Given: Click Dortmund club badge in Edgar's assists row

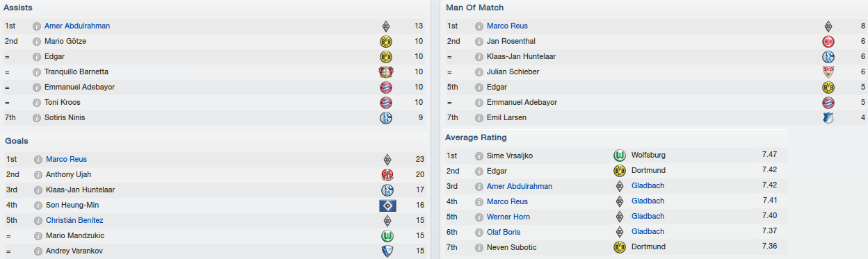Looking at the screenshot, I should click(x=386, y=57).
